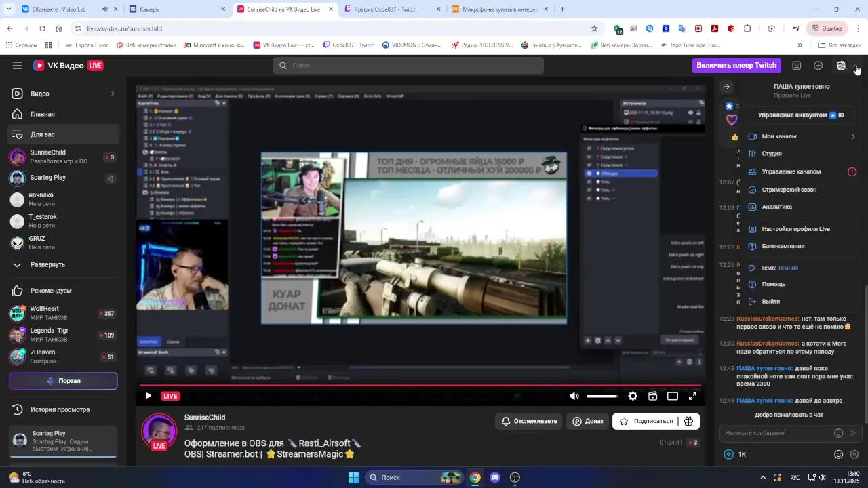This screenshot has width=868, height=488.
Task: Expand Мои каналы submenu arrow
Action: pyautogui.click(x=852, y=137)
